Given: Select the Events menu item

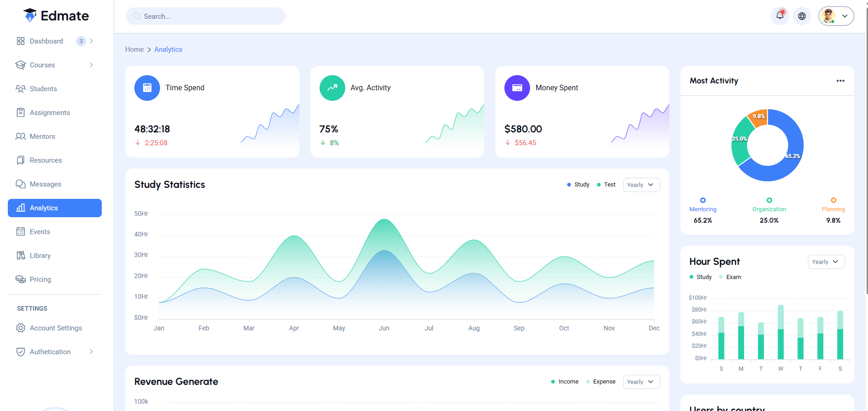Looking at the screenshot, I should click(x=55, y=232).
